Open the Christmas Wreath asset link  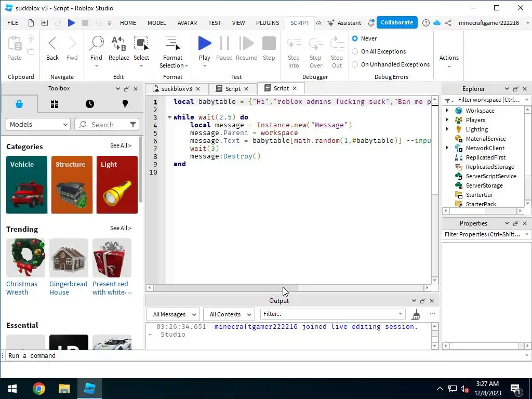pyautogui.click(x=22, y=288)
